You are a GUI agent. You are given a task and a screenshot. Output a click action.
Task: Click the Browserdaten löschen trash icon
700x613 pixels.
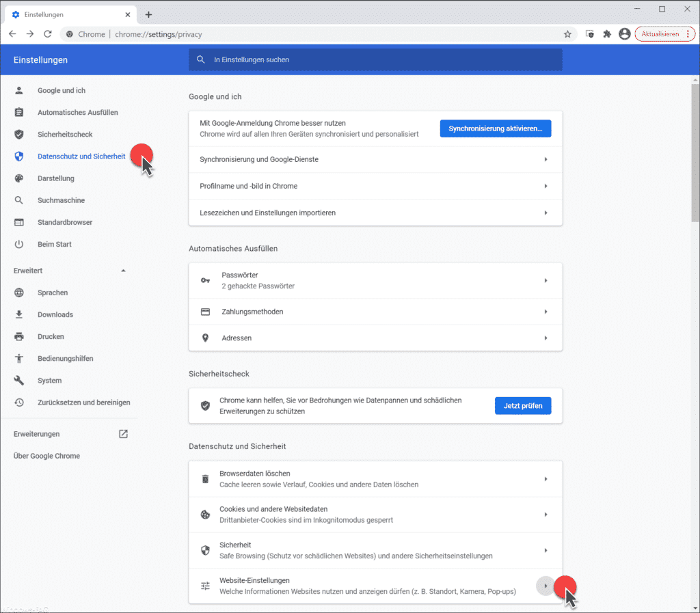coord(205,479)
